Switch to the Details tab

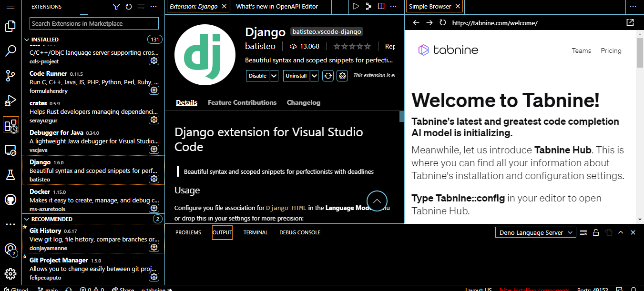[186, 102]
